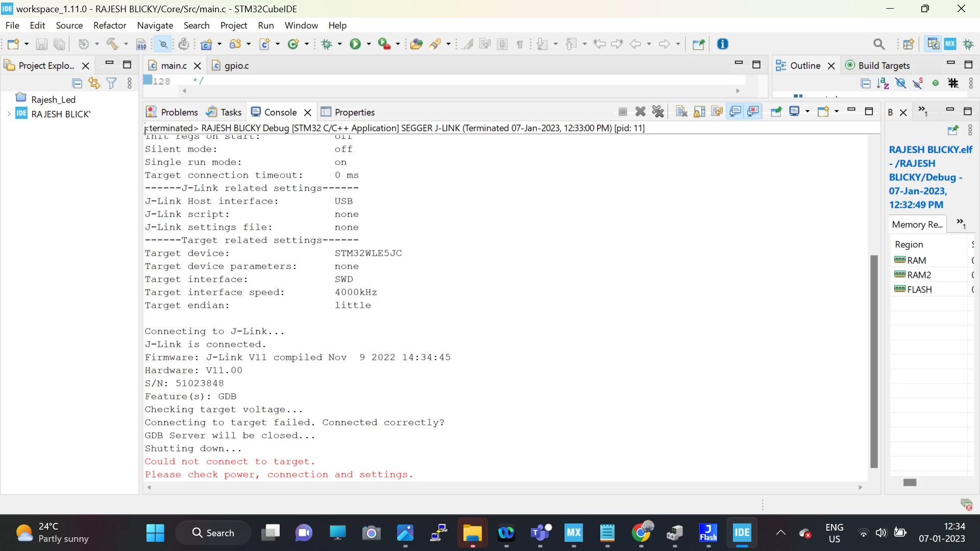Open the Build Analyzer view menu dots
The width and height of the screenshot is (980, 551).
(970, 130)
